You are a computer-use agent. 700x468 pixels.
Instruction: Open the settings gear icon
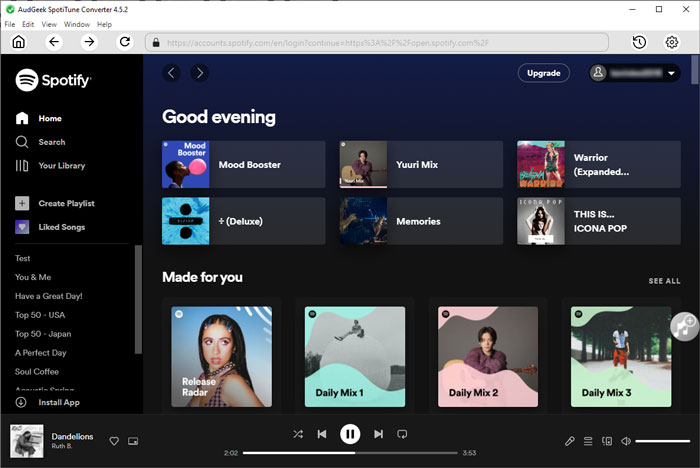(x=672, y=42)
